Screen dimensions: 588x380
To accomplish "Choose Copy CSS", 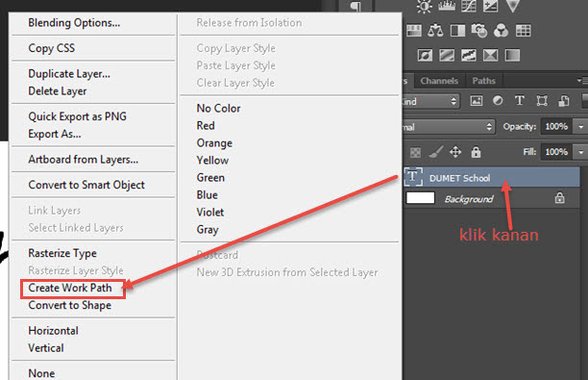I will (x=51, y=48).
